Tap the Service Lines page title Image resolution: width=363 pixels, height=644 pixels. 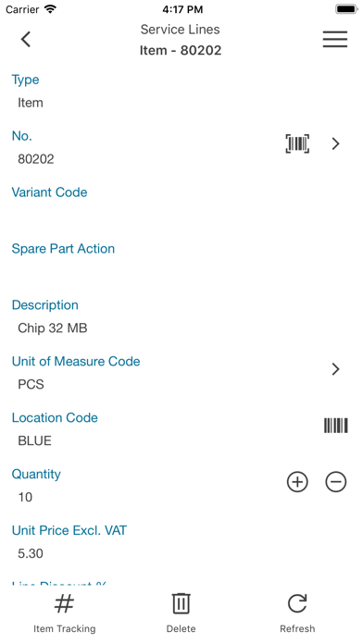pos(180,30)
